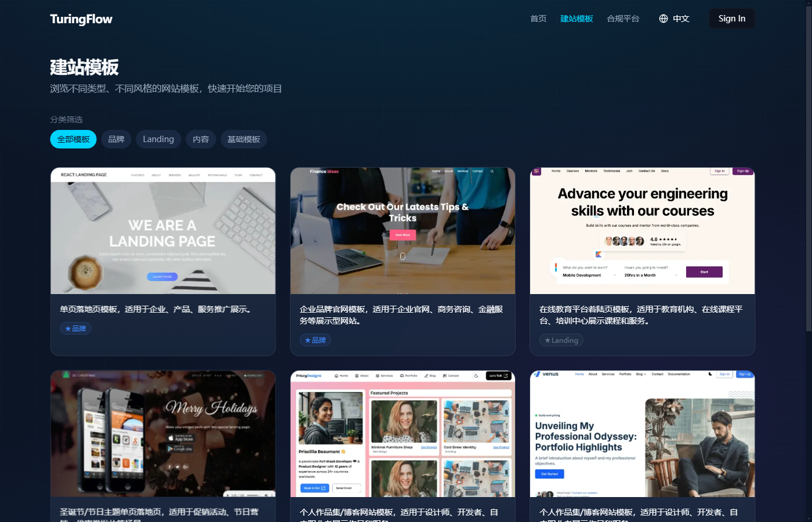Select the 全部模板 filter chip
The image size is (812, 522).
click(x=73, y=139)
